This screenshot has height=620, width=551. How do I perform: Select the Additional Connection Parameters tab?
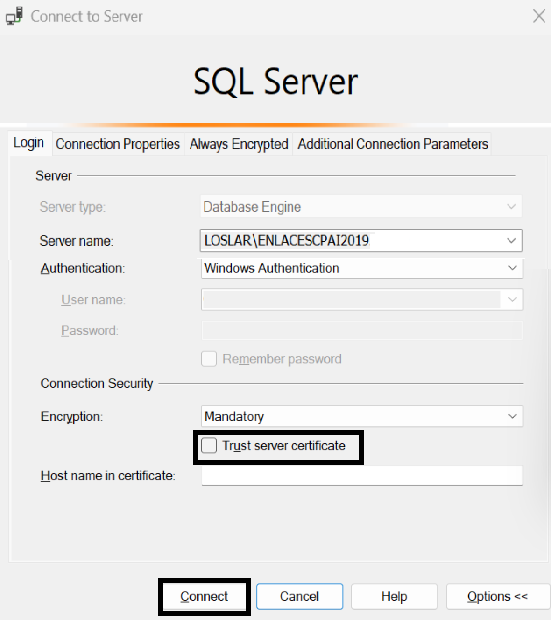(393, 144)
